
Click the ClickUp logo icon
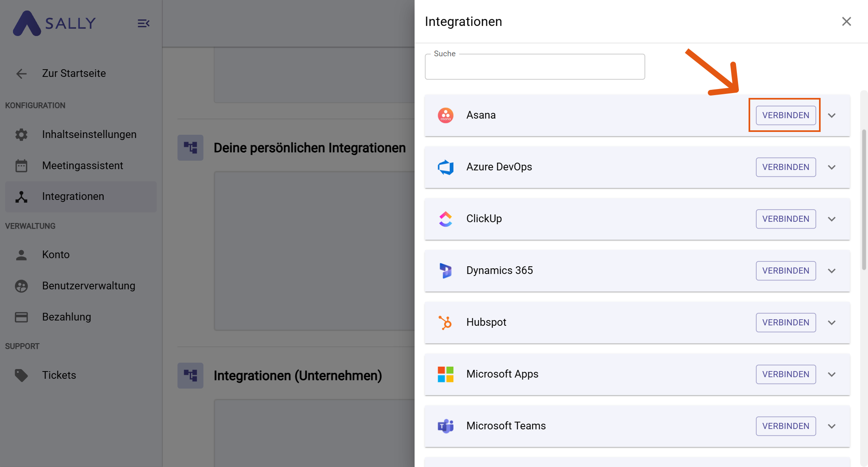click(x=446, y=219)
